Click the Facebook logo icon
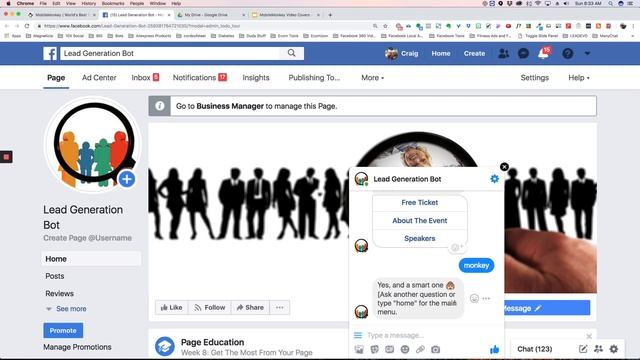The image size is (640, 360). [50, 53]
